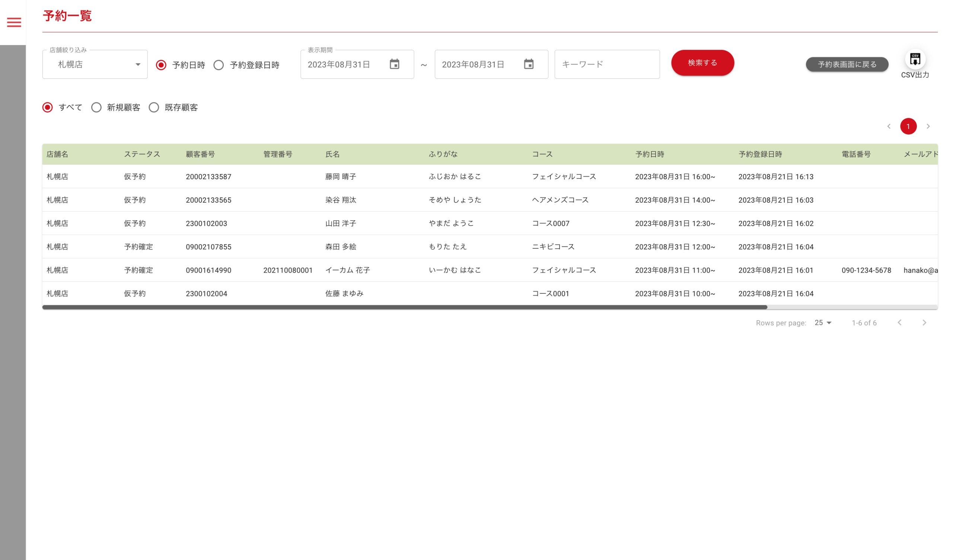
Task: Click the 検索する search button
Action: point(702,63)
